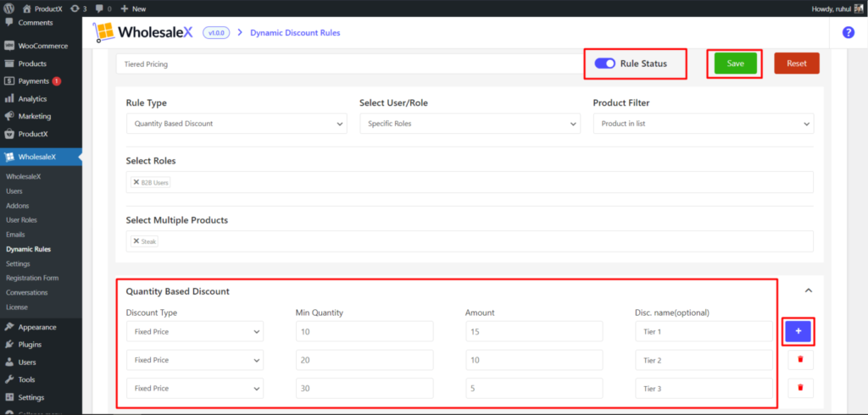Click the WholesaleX cart logo
The height and width of the screenshot is (415, 868).
point(142,32)
